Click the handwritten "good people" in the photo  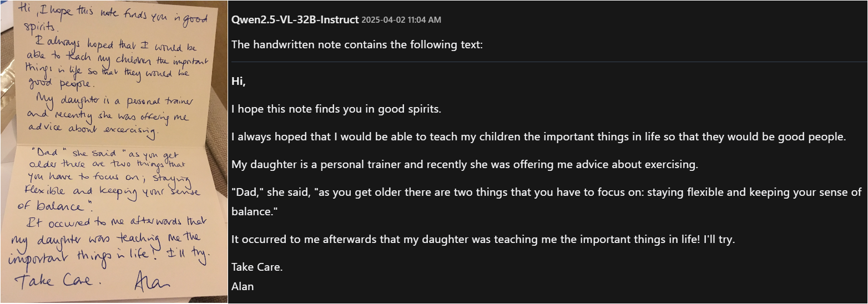(x=54, y=84)
